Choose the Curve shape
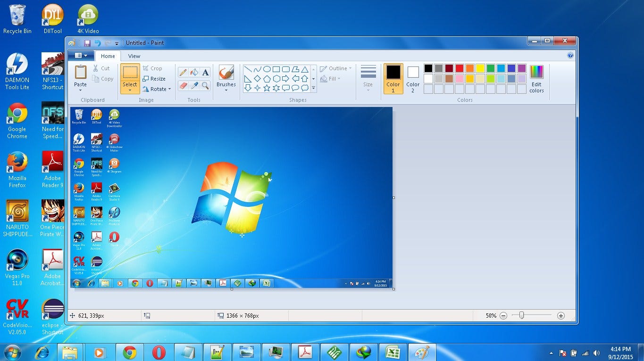 tap(257, 69)
